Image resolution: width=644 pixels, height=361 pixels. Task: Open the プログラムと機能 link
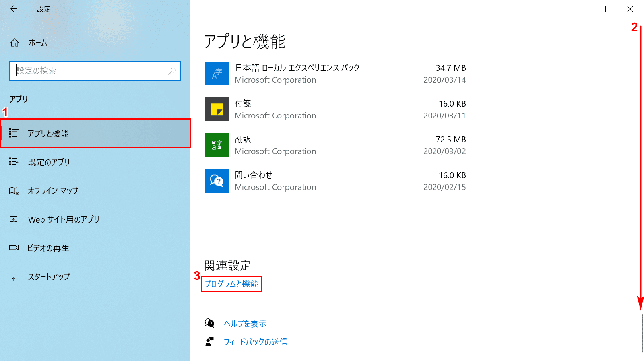tap(231, 284)
